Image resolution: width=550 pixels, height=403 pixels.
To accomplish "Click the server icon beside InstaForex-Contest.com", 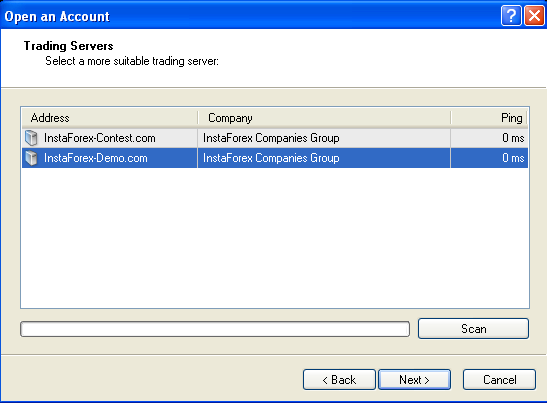I will 31,138.
